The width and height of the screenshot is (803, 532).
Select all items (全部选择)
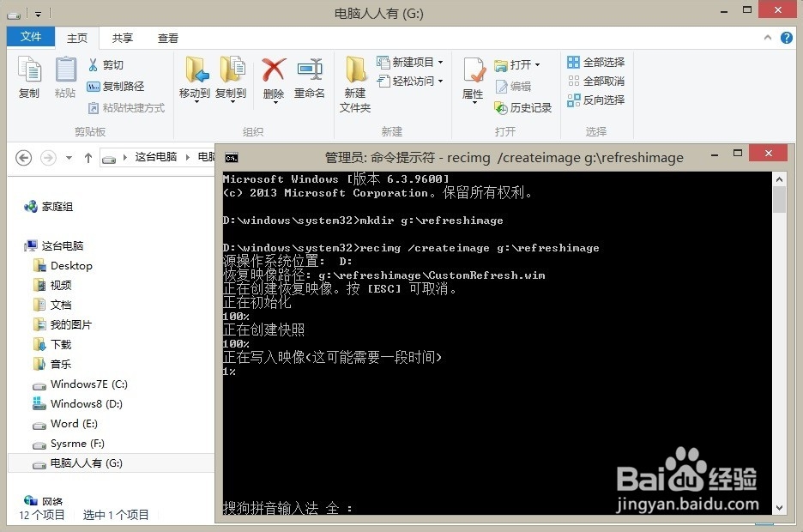click(x=596, y=63)
